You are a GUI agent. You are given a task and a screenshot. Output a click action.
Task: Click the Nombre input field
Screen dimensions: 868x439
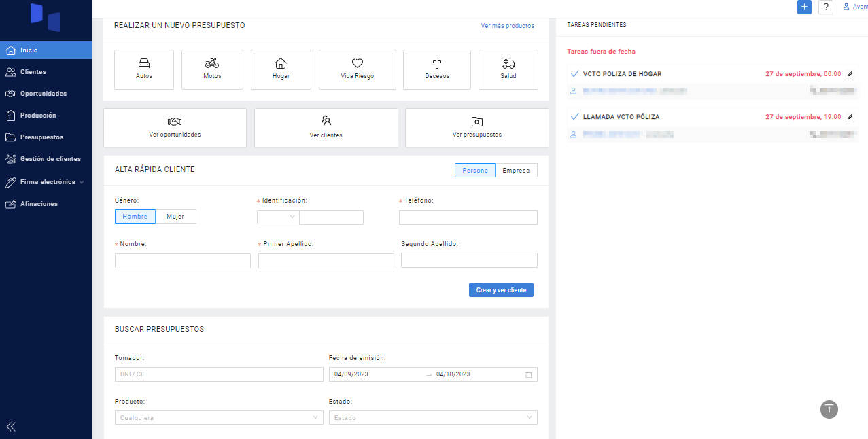tap(183, 261)
